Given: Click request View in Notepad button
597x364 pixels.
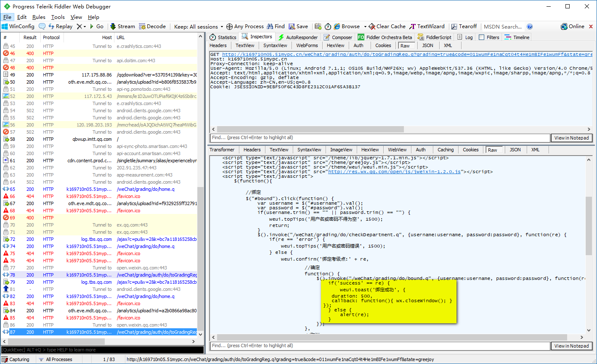Looking at the screenshot, I should click(x=571, y=138).
